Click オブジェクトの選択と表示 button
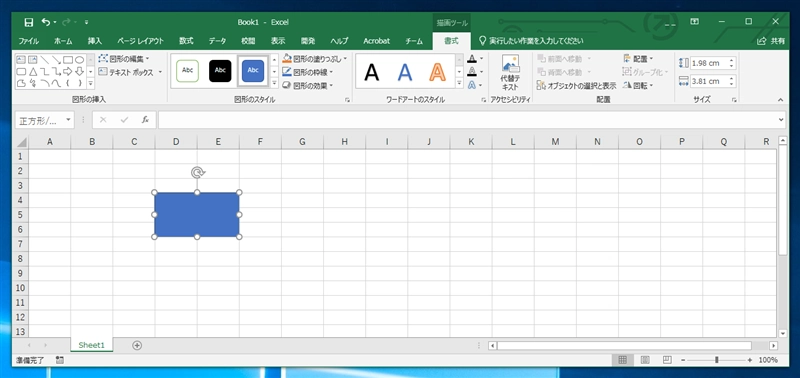Viewport: 800px width, 378px height. coord(577,86)
